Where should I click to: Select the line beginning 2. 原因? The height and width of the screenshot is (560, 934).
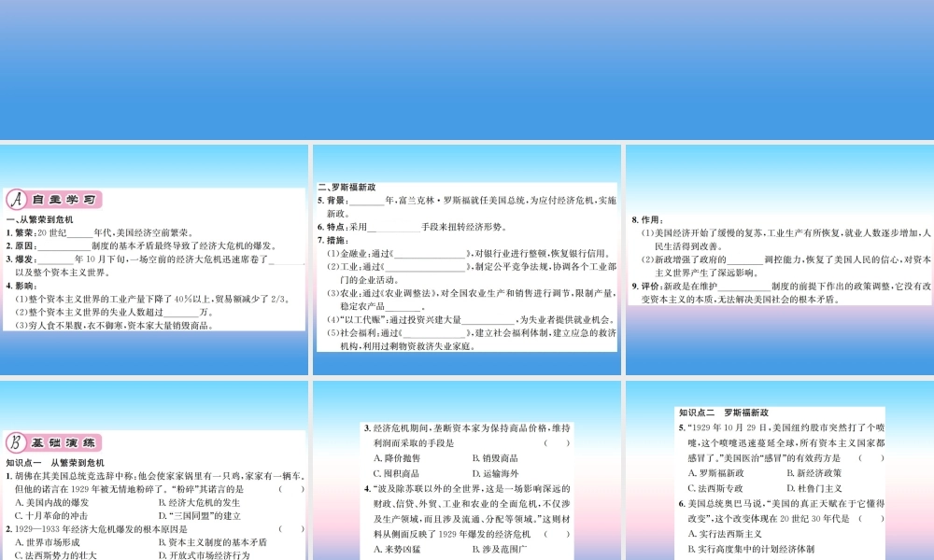[x=142, y=245]
